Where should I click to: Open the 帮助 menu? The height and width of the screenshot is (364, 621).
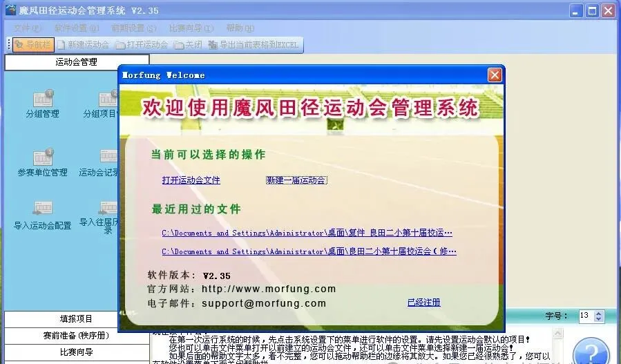pos(240,28)
